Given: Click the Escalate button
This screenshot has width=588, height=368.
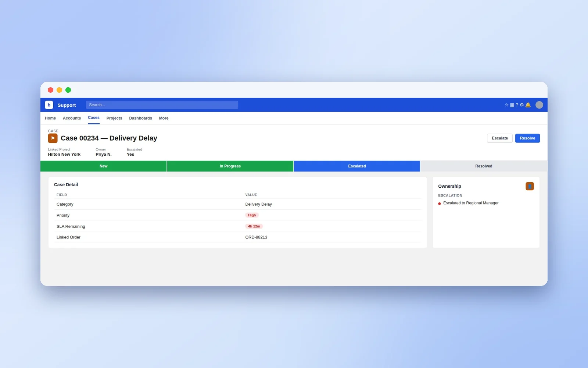Looking at the screenshot, I should pos(500,138).
